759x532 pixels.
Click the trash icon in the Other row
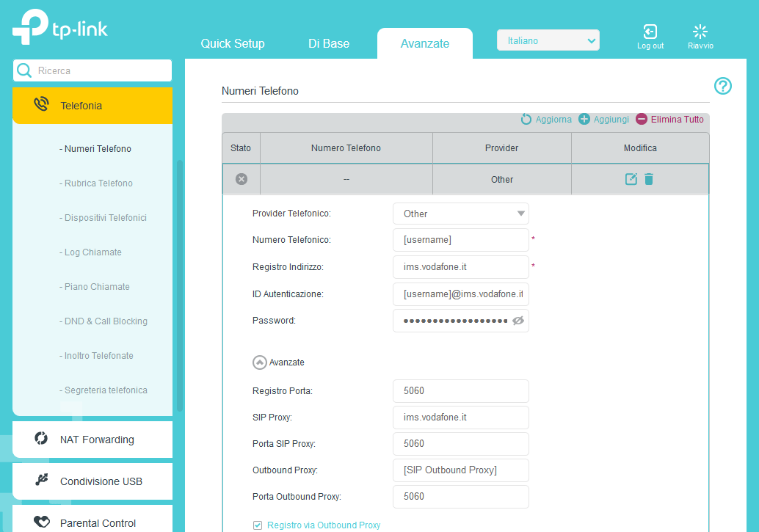(x=649, y=179)
